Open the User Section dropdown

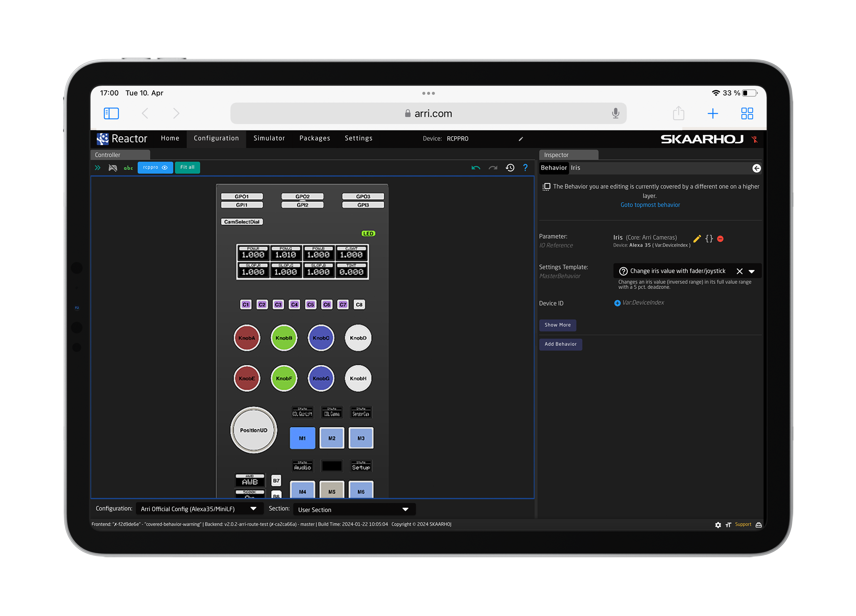coord(354,509)
